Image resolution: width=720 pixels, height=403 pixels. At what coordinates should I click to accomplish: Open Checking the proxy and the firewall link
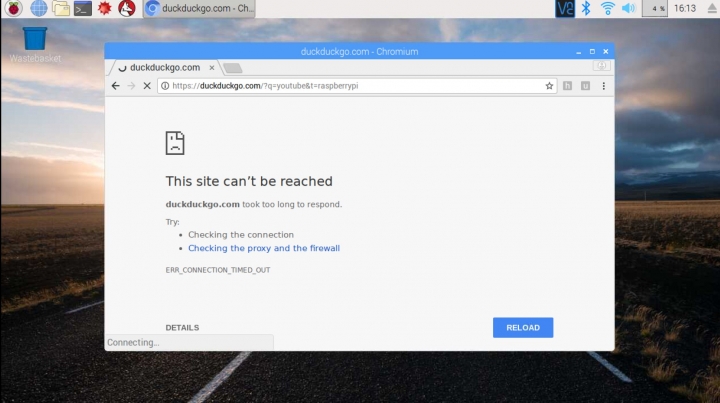click(264, 248)
